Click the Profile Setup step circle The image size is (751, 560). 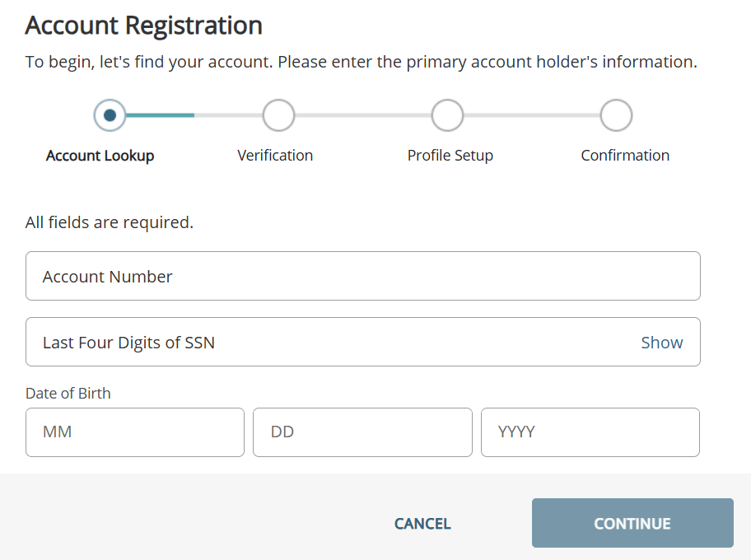point(447,115)
